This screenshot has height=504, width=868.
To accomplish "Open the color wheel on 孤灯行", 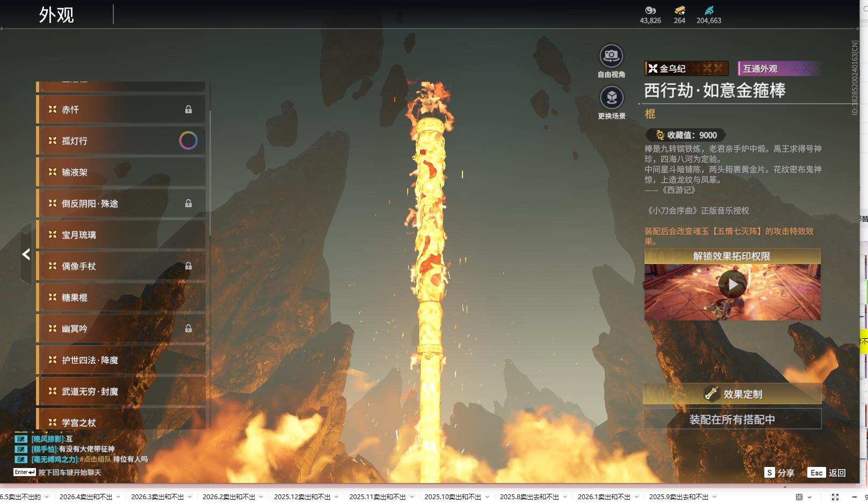I will click(x=188, y=141).
